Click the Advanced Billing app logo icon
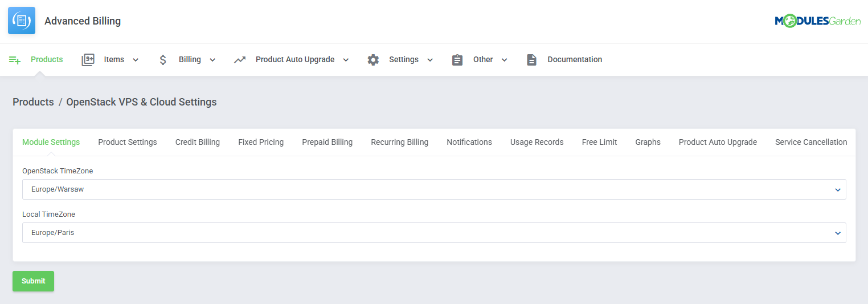 tap(22, 21)
